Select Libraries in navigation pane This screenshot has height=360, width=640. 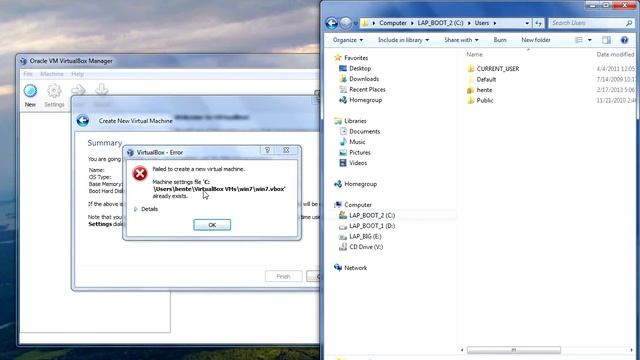coord(355,121)
